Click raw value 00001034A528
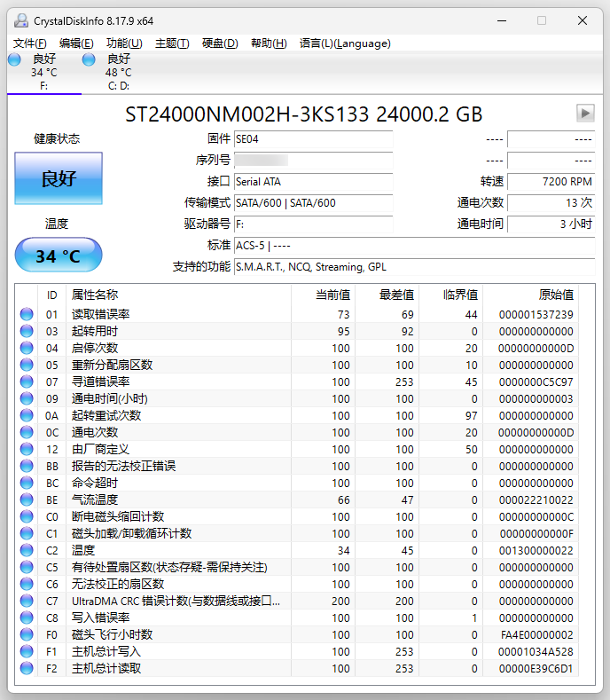Image resolution: width=610 pixels, height=700 pixels. click(536, 652)
